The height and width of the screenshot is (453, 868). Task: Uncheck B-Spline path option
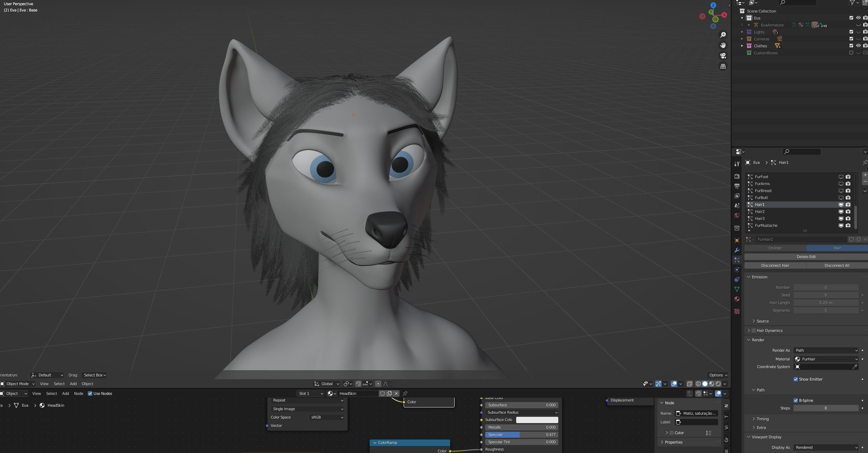tap(796, 400)
